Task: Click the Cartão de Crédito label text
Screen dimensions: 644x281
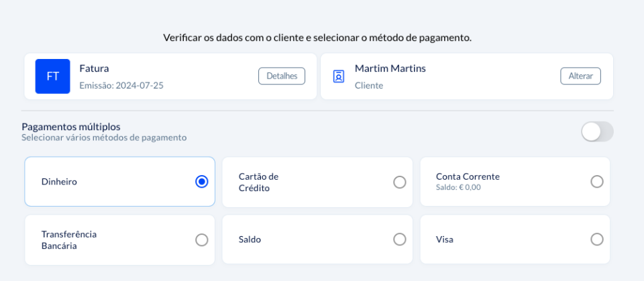Action: click(258, 182)
